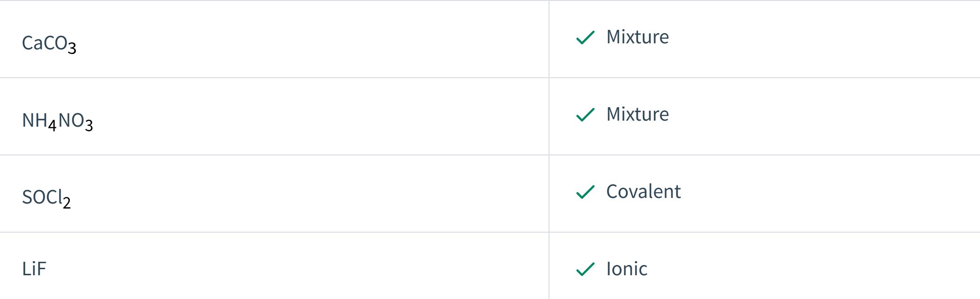Image resolution: width=980 pixels, height=299 pixels.
Task: Click the green checkmark in the NH4NO3 row
Action: click(585, 115)
